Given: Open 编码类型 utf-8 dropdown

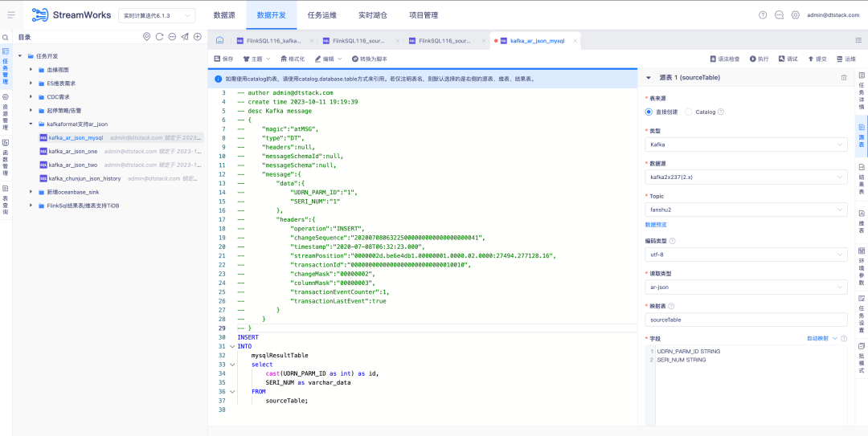Looking at the screenshot, I should (746, 255).
